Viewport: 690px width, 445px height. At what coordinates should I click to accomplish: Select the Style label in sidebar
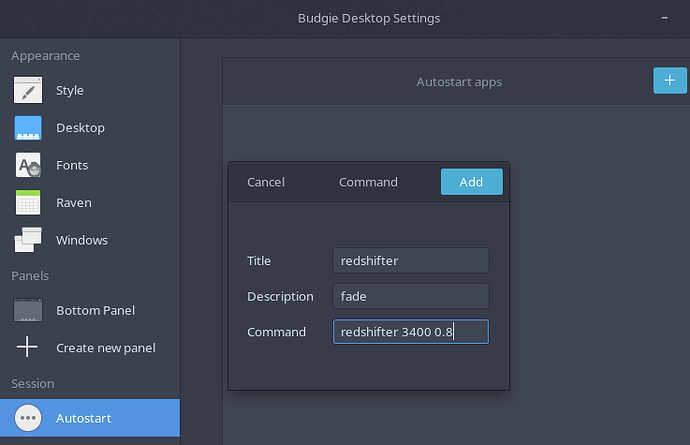70,90
